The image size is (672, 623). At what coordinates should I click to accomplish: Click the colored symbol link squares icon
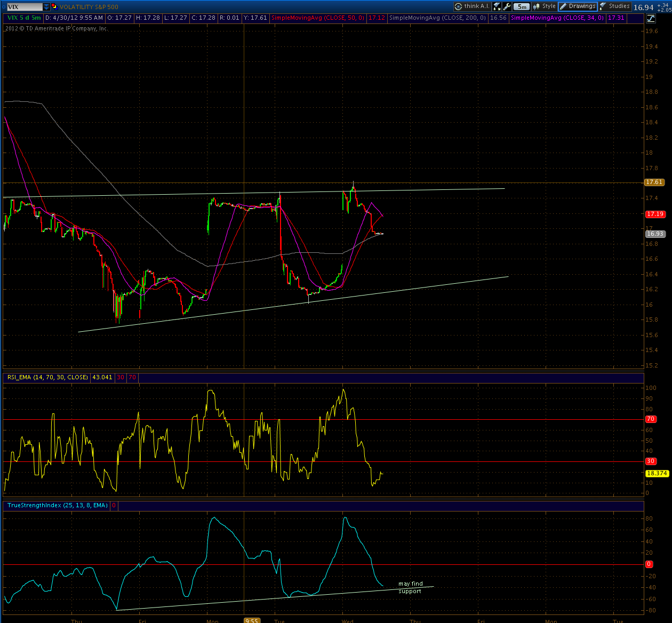click(x=54, y=7)
